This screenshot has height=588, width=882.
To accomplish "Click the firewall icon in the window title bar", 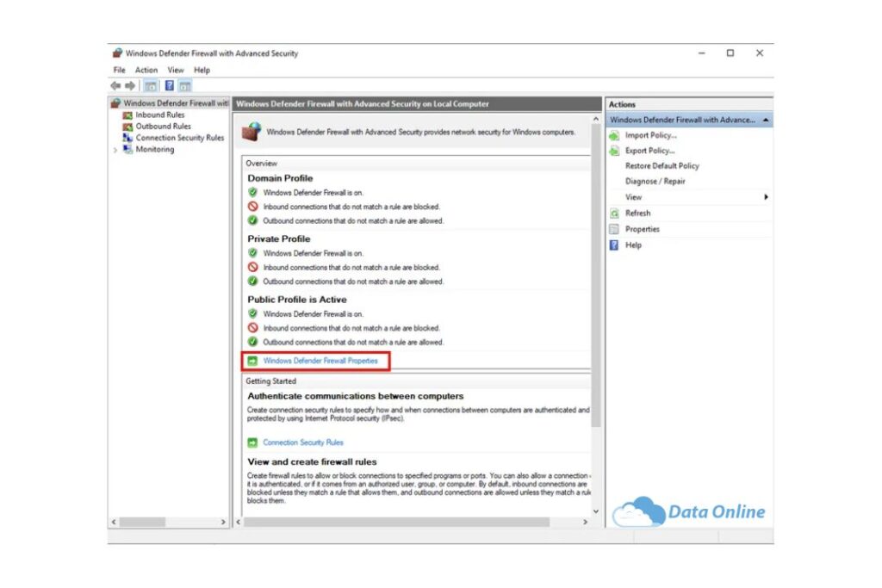I will click(117, 53).
